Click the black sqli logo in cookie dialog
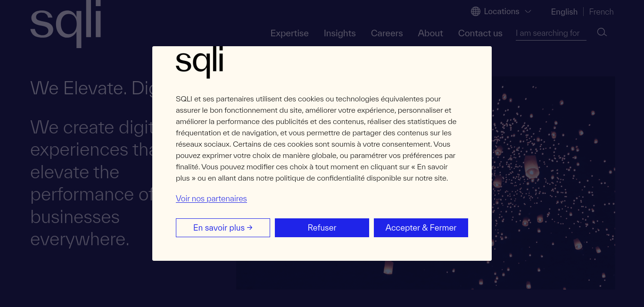This screenshot has width=644, height=307. (x=199, y=62)
